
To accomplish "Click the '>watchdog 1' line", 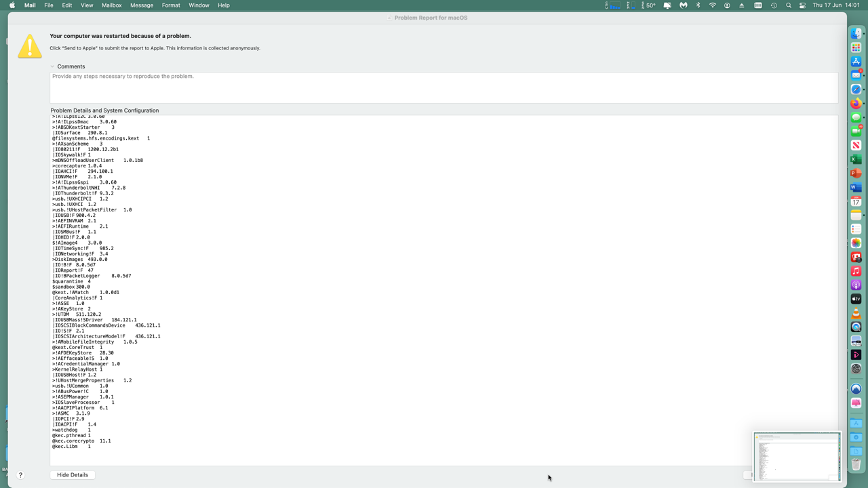I will tap(71, 430).
